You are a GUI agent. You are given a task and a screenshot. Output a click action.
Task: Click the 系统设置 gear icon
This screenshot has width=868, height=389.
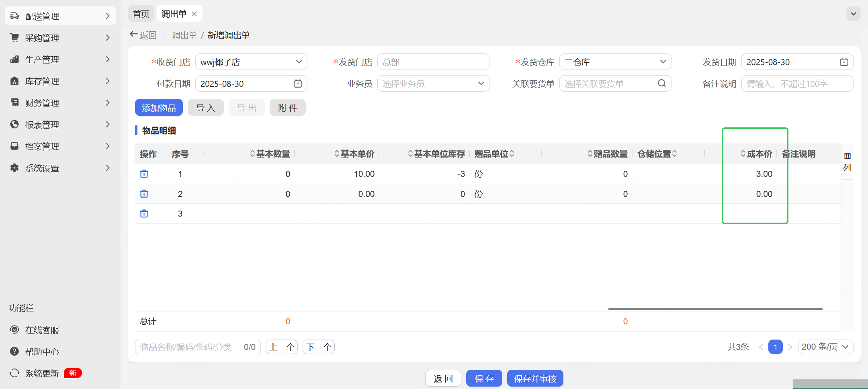(x=14, y=168)
